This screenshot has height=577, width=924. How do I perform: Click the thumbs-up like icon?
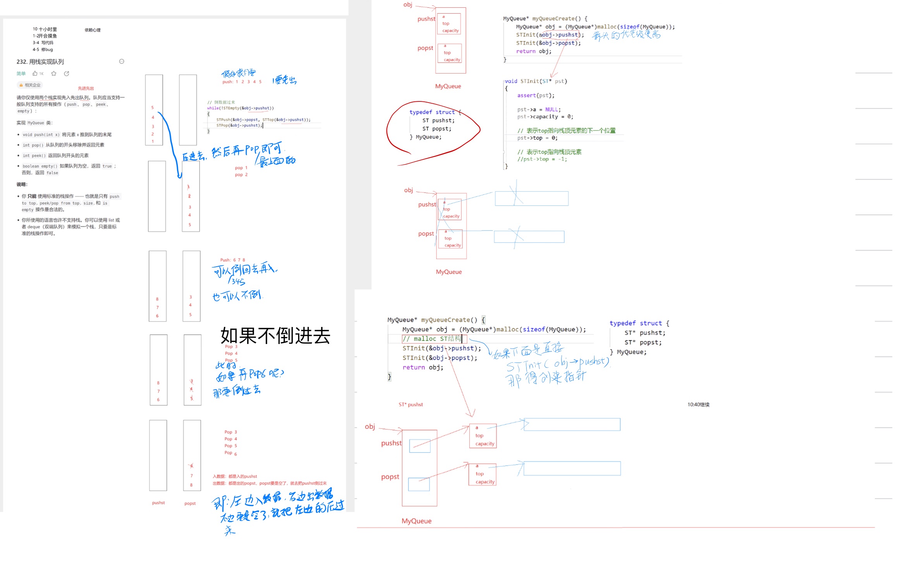[x=35, y=74]
